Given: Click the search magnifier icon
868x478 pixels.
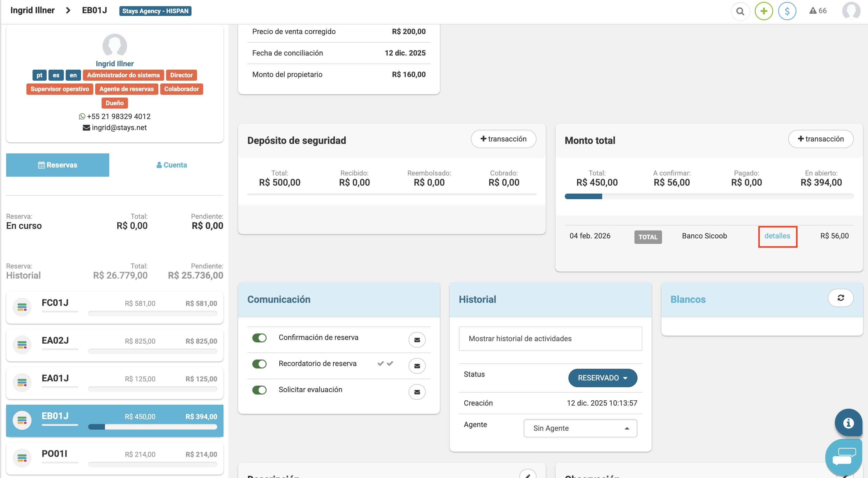Looking at the screenshot, I should 740,11.
